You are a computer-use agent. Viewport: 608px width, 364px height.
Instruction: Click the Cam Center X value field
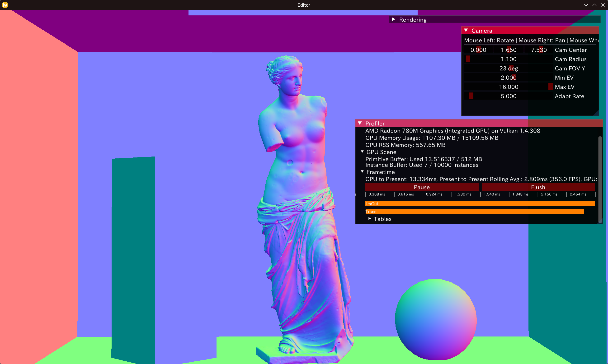click(478, 50)
